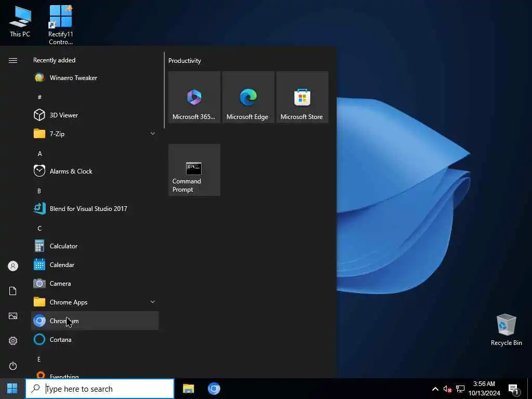Launch 3D Viewer app
Screen dimensions: 532x399
click(95, 115)
